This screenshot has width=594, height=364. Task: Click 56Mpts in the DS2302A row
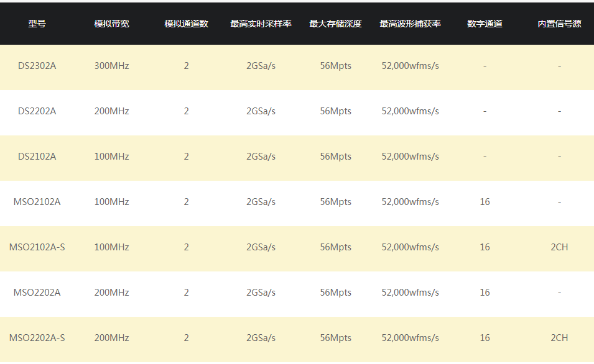point(335,66)
